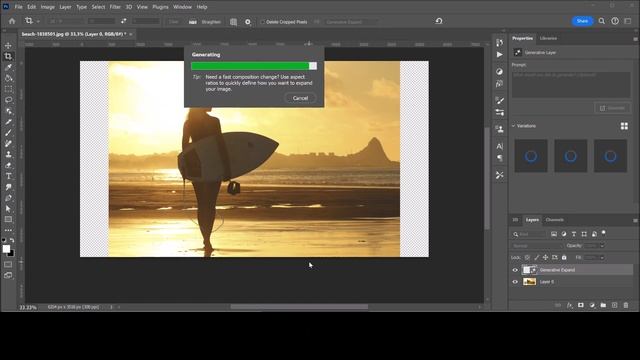This screenshot has width=640, height=360.
Task: Select the Rectangle shape tool
Action: coord(8,220)
